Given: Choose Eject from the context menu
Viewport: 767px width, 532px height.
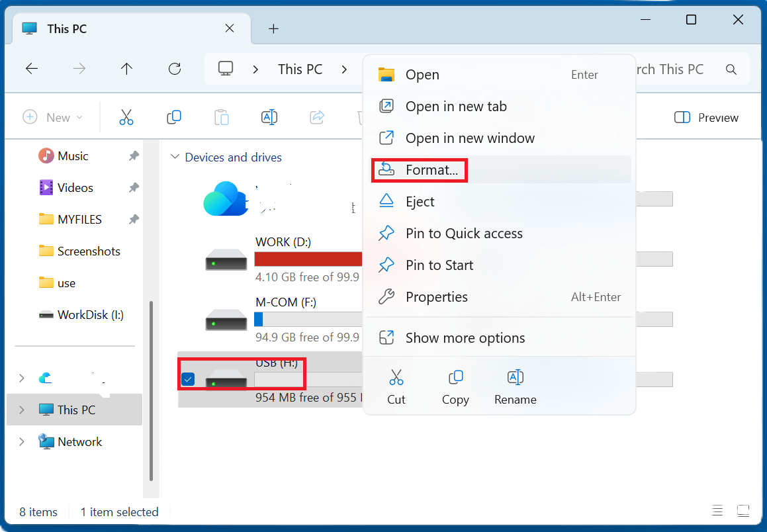Looking at the screenshot, I should (420, 202).
